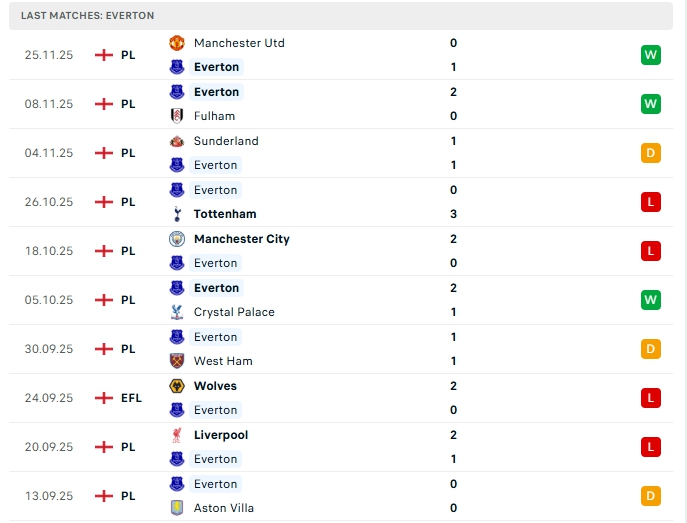Select the EFL competition label on 24.09.25
The image size is (687, 523).
pos(131,398)
